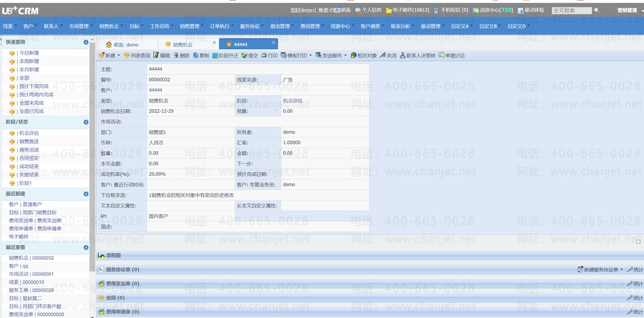Open 个人信息 in the top bar
The height and width of the screenshot is (318, 644).
point(368,10)
